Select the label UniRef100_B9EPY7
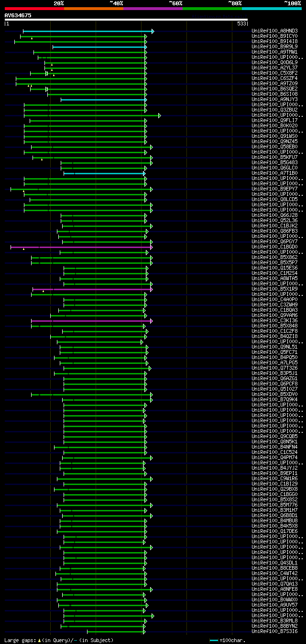 click(x=274, y=189)
